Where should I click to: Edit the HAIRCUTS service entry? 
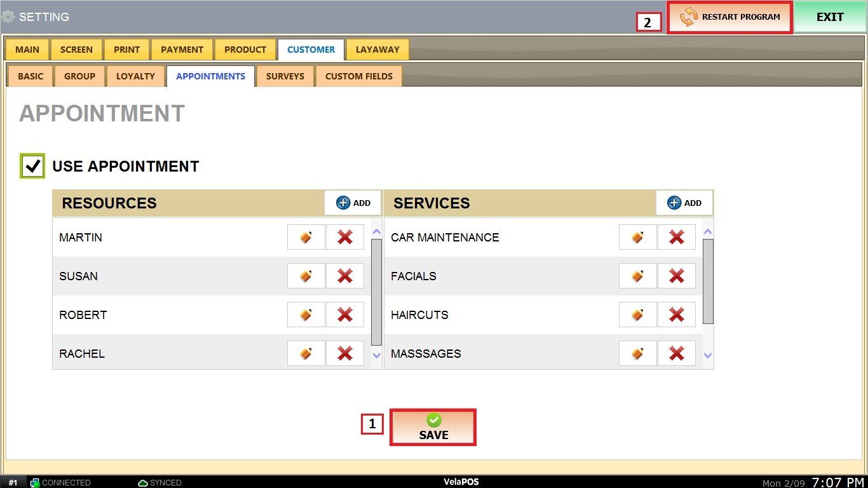637,315
